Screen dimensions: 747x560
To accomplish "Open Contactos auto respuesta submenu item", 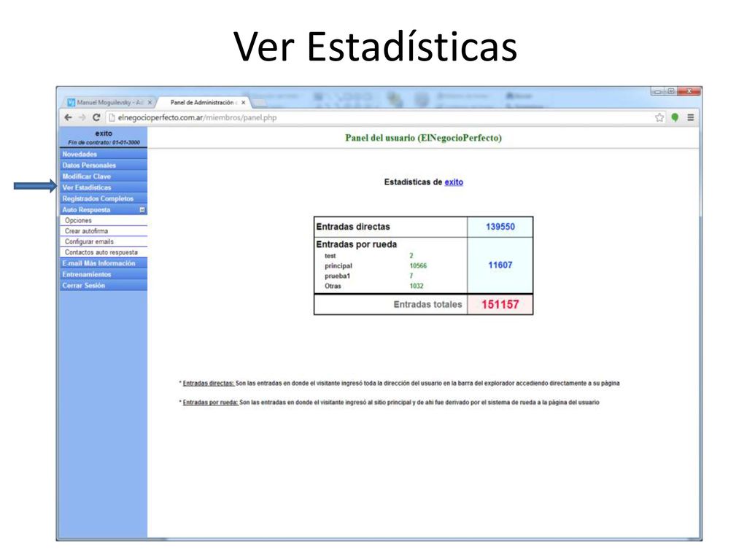I will tap(104, 252).
